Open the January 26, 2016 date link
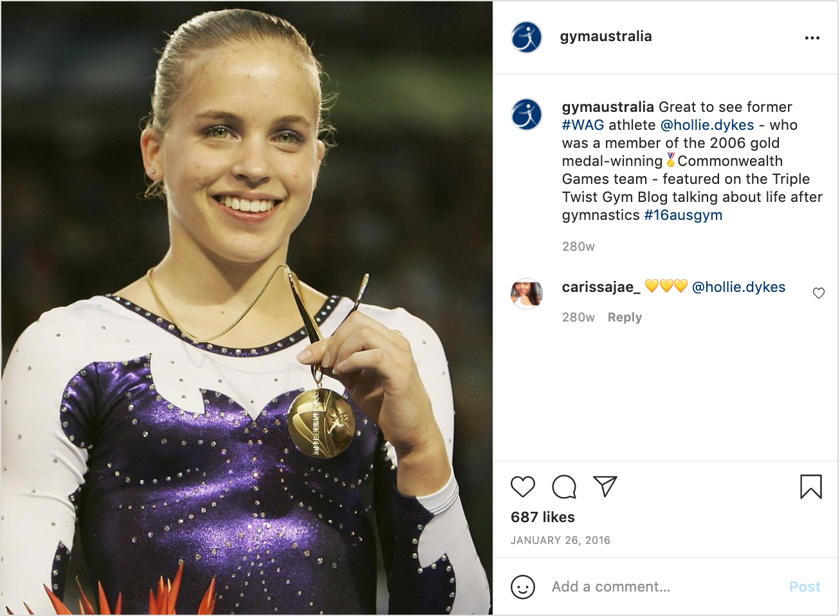This screenshot has height=616, width=840. (x=560, y=540)
